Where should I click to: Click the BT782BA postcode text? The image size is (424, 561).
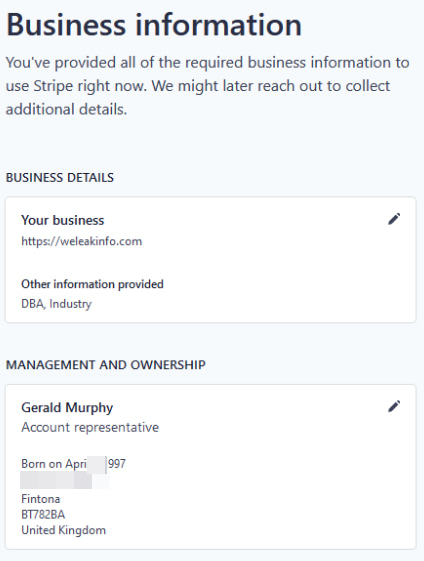coord(43,514)
